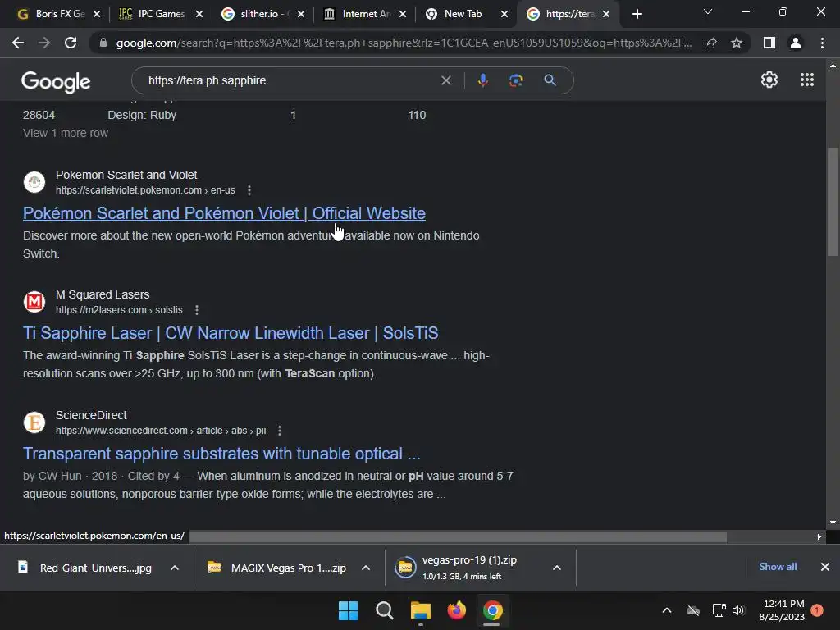This screenshot has height=630, width=840.
Task: Start voice search with microphone
Action: click(482, 80)
